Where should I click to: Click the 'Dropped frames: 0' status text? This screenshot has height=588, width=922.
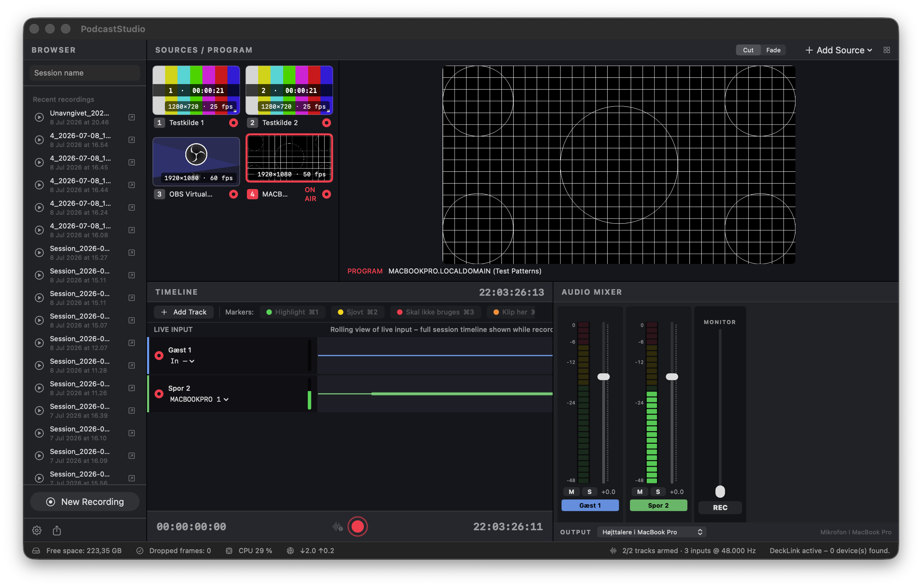(180, 550)
